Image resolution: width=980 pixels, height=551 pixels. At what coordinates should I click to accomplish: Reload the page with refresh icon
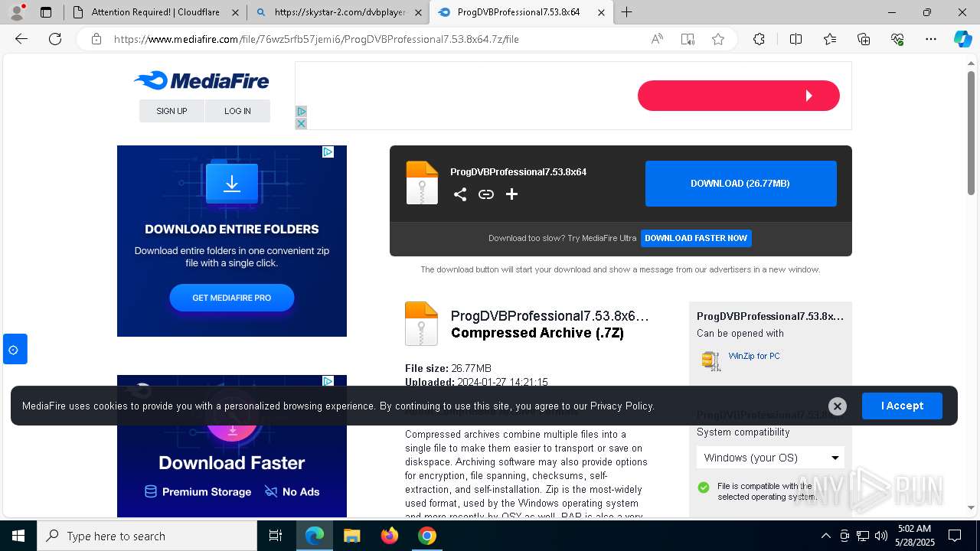click(55, 39)
